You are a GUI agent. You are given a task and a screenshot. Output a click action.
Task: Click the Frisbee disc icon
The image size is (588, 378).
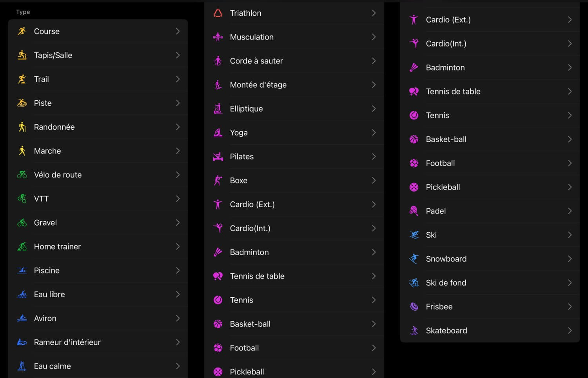tap(414, 307)
